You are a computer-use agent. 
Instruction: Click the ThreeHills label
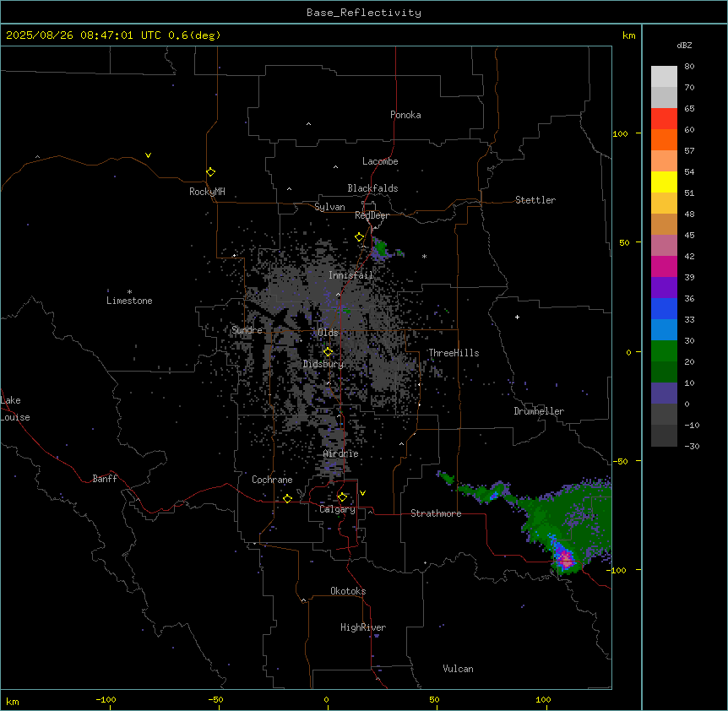(x=454, y=353)
